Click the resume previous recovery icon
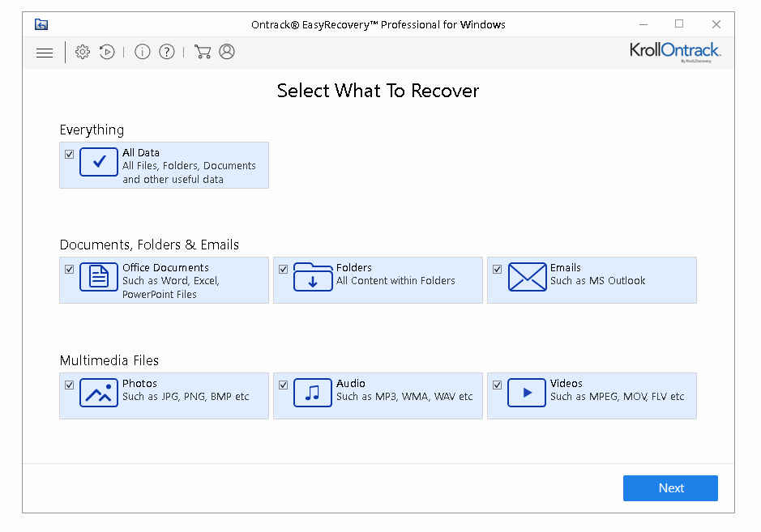 [106, 52]
